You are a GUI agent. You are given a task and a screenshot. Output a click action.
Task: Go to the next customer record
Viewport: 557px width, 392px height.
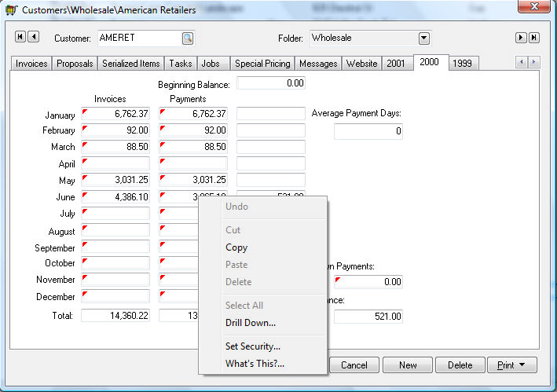[520, 38]
